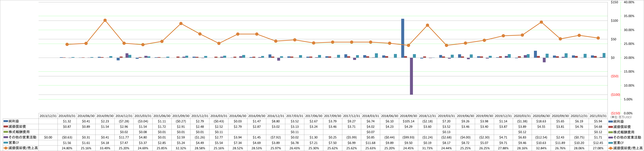This screenshot has height=151, width=644.
Task: Select その他の営業活動 row header in table
Action: tap(21, 137)
